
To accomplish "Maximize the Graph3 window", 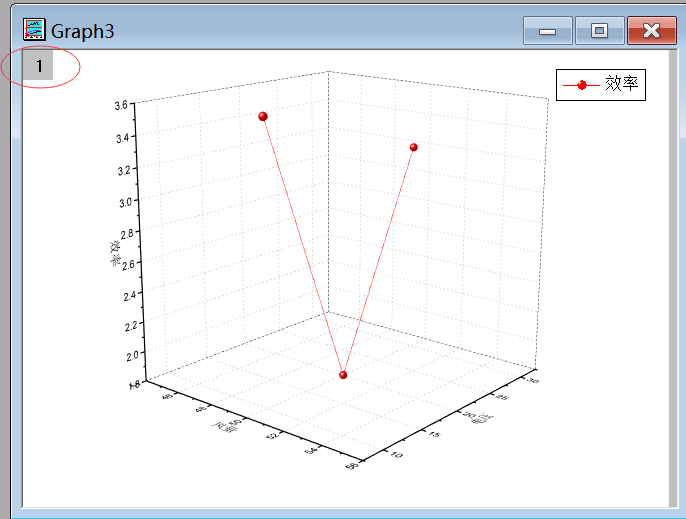I will [x=599, y=31].
